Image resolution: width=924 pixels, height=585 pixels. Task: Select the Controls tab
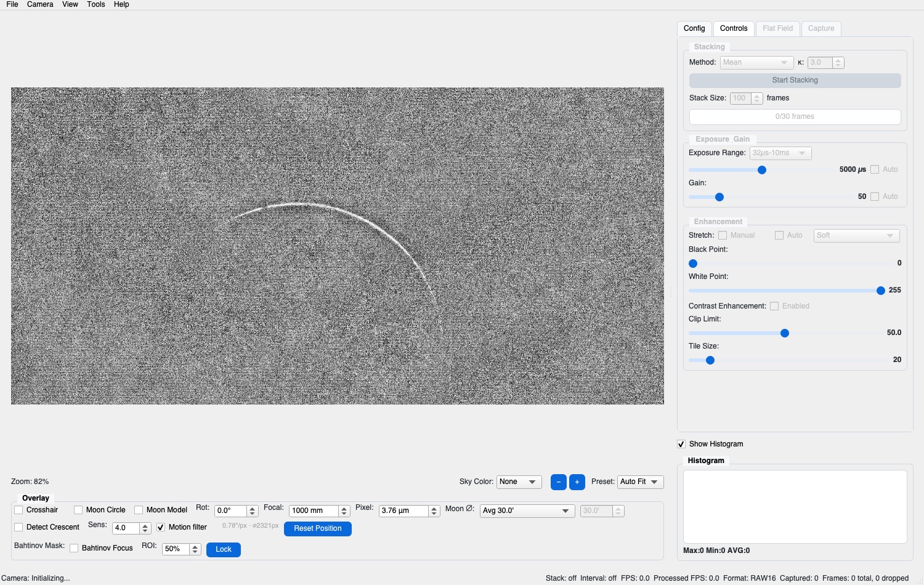pyautogui.click(x=734, y=28)
